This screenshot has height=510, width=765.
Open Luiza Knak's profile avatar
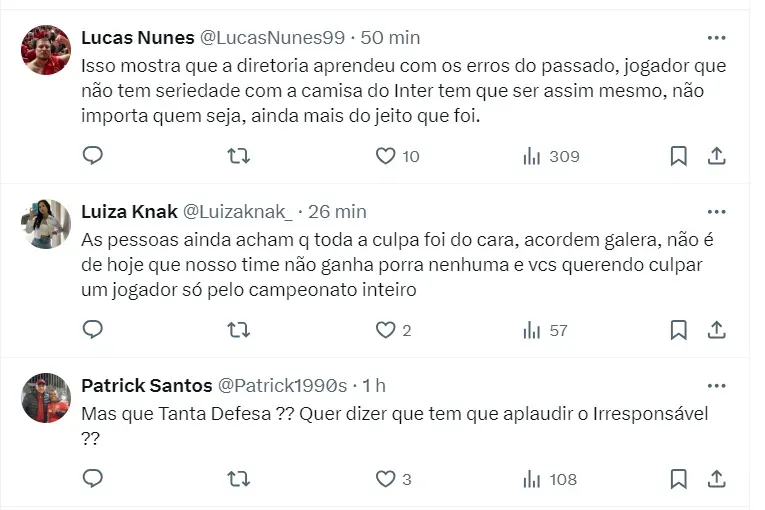(46, 225)
